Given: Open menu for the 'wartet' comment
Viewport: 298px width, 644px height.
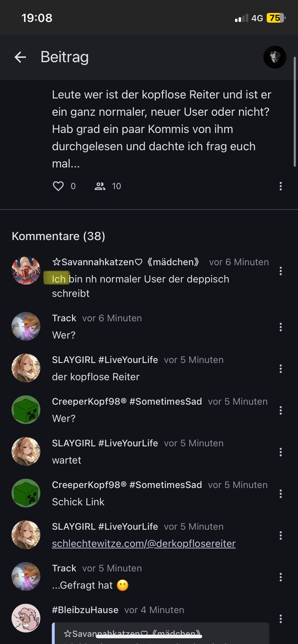Looking at the screenshot, I should point(280,452).
